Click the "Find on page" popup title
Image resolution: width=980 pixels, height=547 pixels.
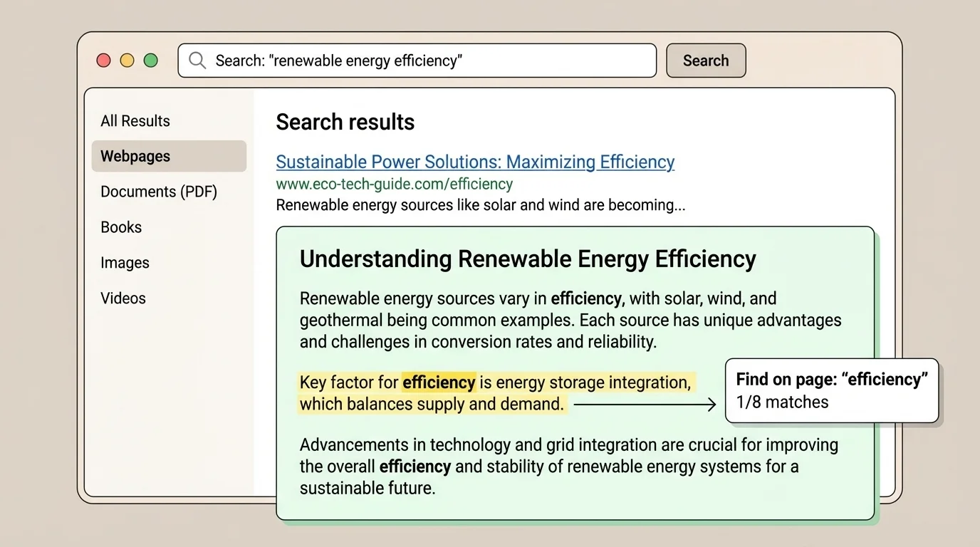[831, 380]
